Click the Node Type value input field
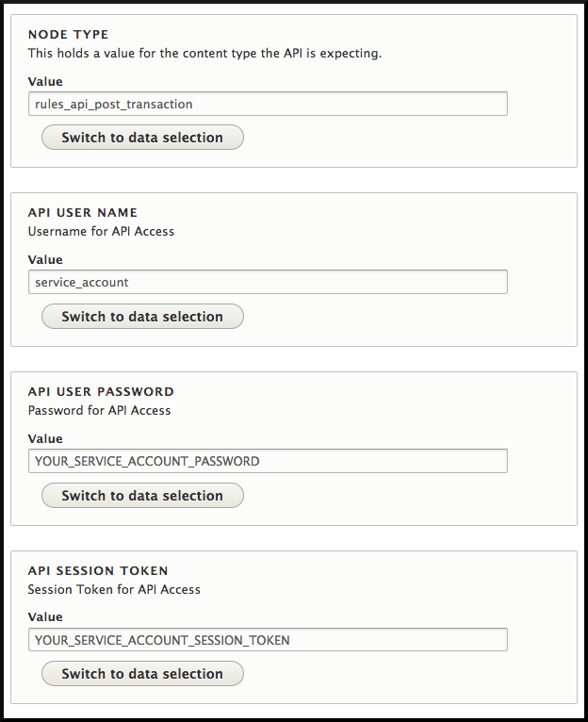The image size is (588, 722). pos(268,103)
